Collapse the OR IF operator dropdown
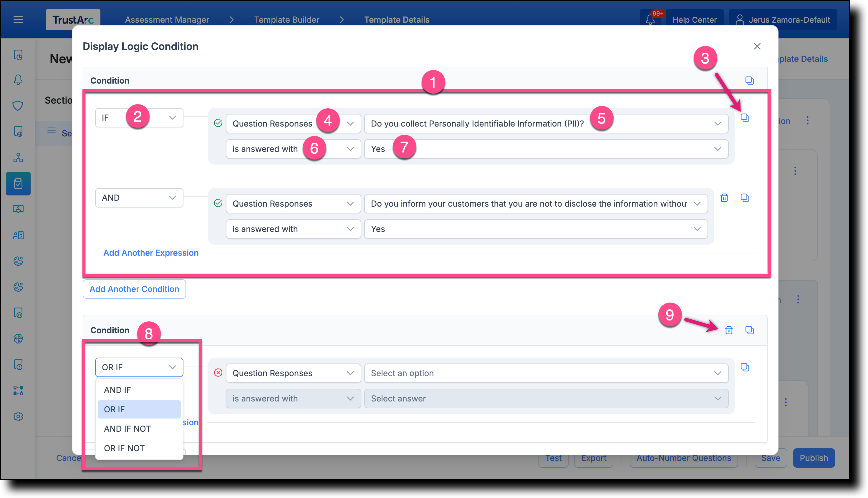The height and width of the screenshot is (498, 868). tap(139, 367)
